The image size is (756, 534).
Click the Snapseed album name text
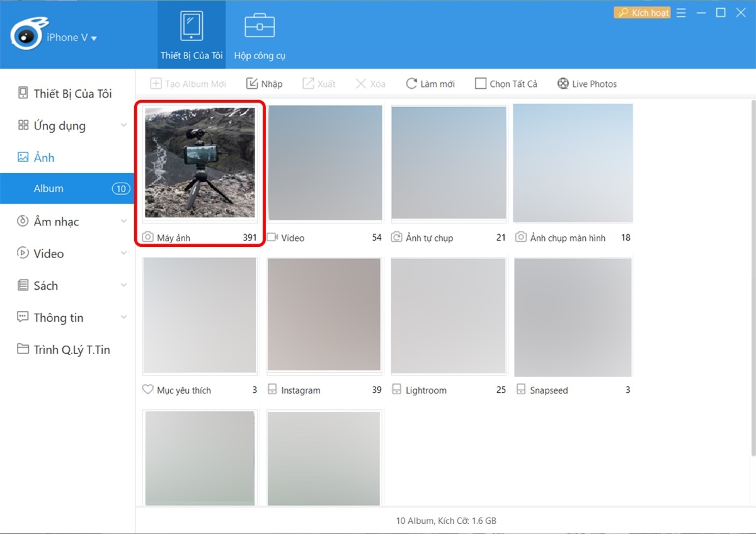pos(549,390)
